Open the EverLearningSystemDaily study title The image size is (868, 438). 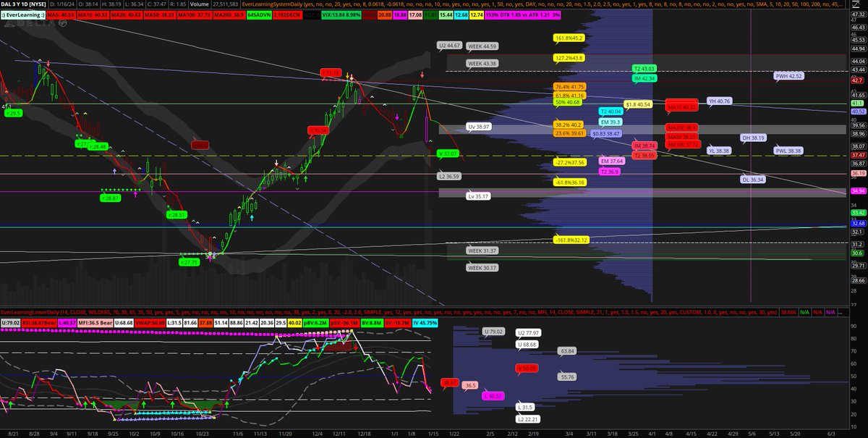click(542, 4)
